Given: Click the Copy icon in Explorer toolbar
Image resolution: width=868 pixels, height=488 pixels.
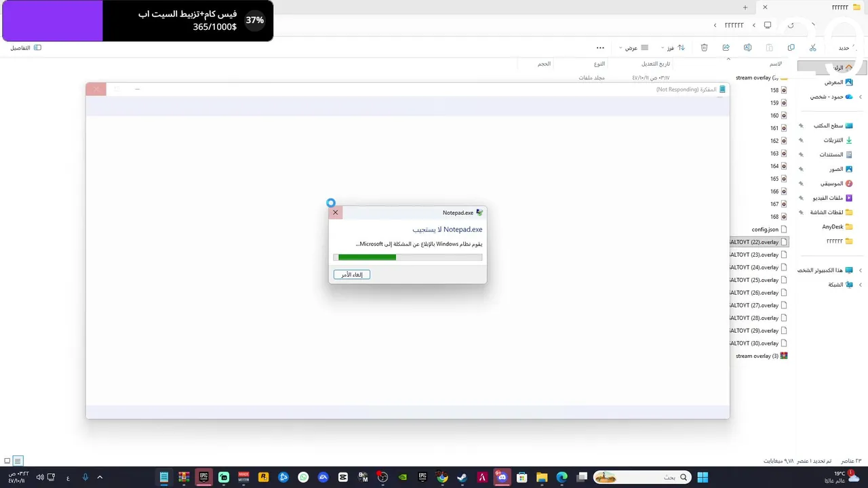Looking at the screenshot, I should 791,47.
